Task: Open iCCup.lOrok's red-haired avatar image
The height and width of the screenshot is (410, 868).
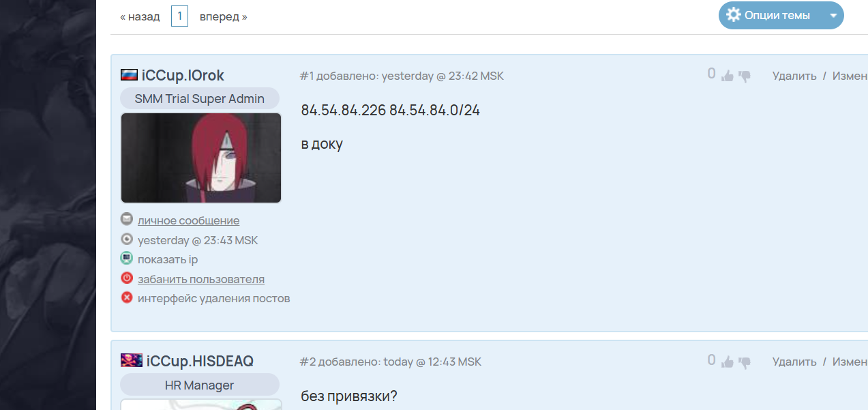Action: click(x=201, y=158)
